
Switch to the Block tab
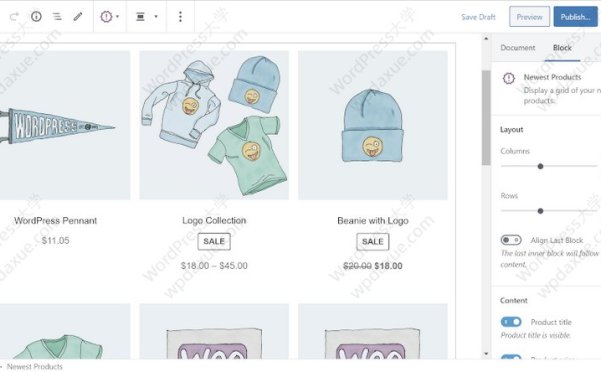[562, 48]
